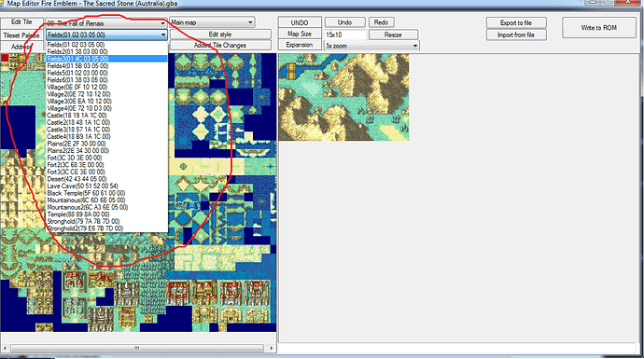Click the tileset horizontal scrollbar right arrow
The height and width of the screenshot is (359, 644).
click(271, 348)
